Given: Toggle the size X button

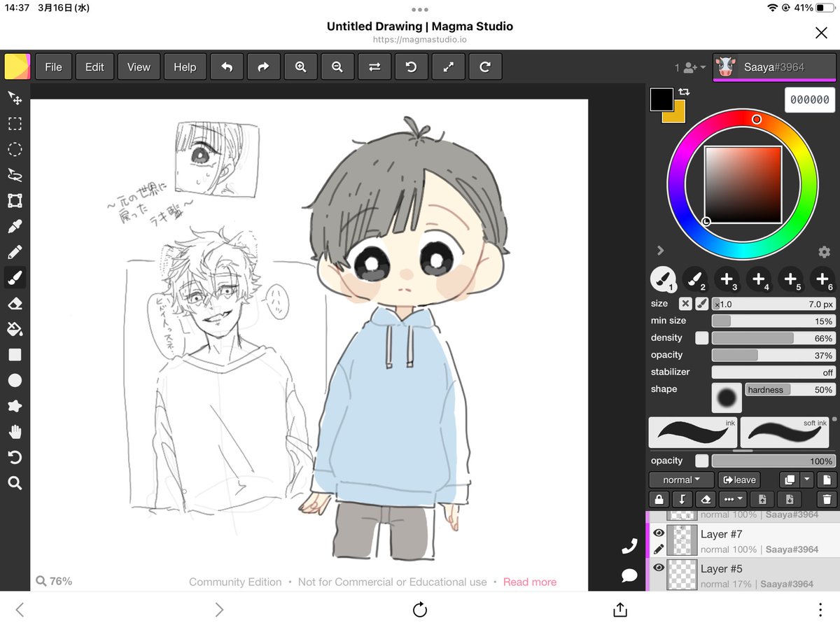Looking at the screenshot, I should [685, 304].
